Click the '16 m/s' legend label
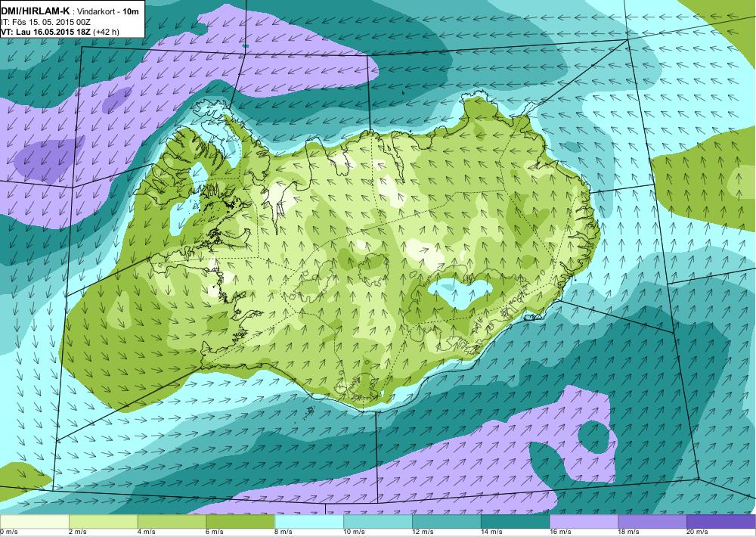Screen dimensions: 756x537 (x=560, y=532)
